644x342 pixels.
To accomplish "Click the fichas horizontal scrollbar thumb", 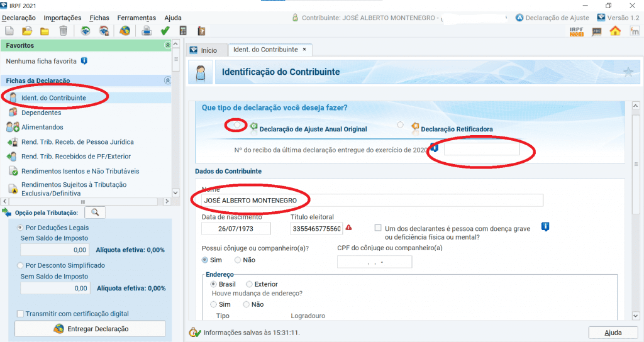I will [x=83, y=202].
